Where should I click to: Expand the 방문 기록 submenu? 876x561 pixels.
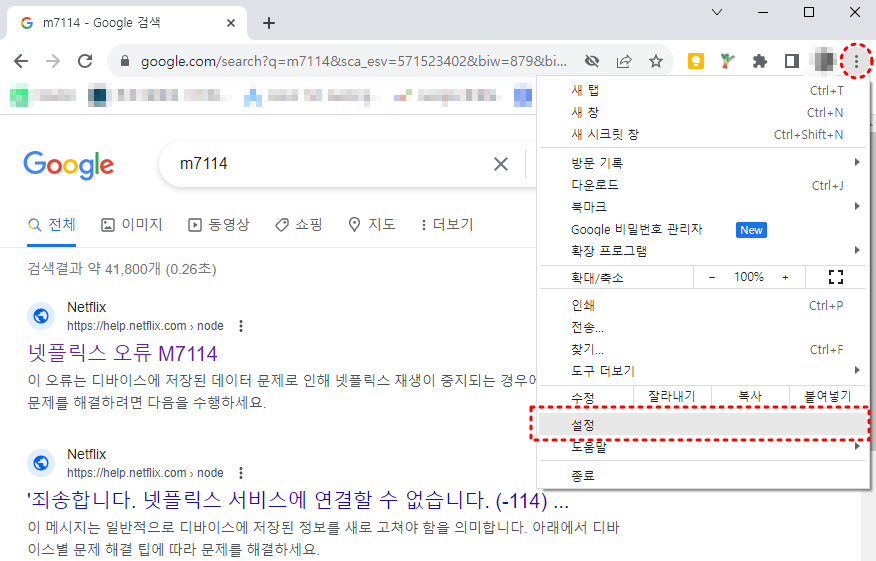(705, 163)
